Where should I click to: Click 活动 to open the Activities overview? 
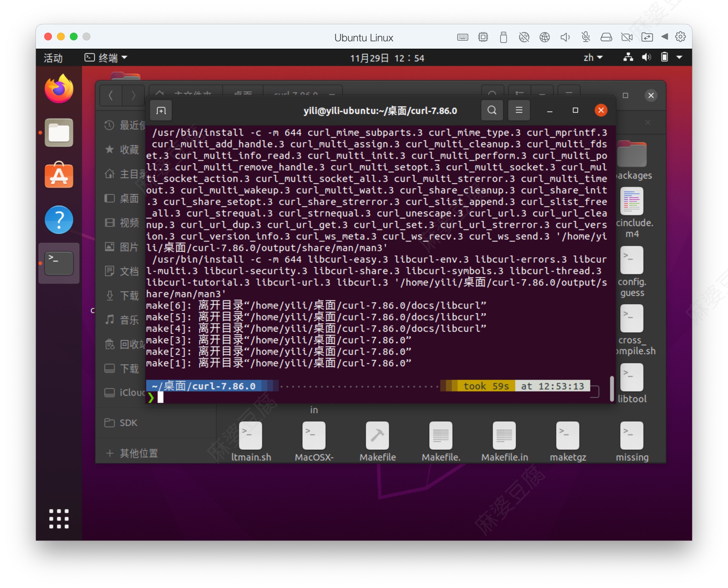(x=53, y=58)
